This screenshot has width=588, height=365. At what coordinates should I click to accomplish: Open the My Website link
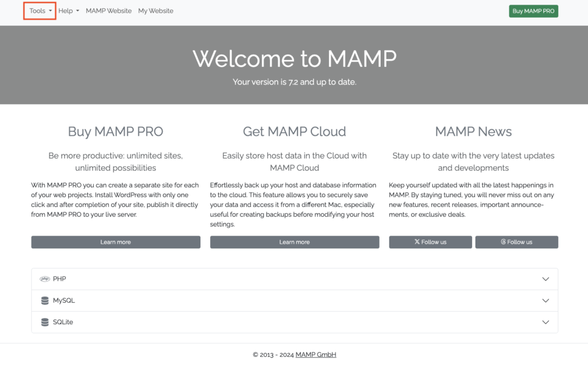click(x=156, y=11)
